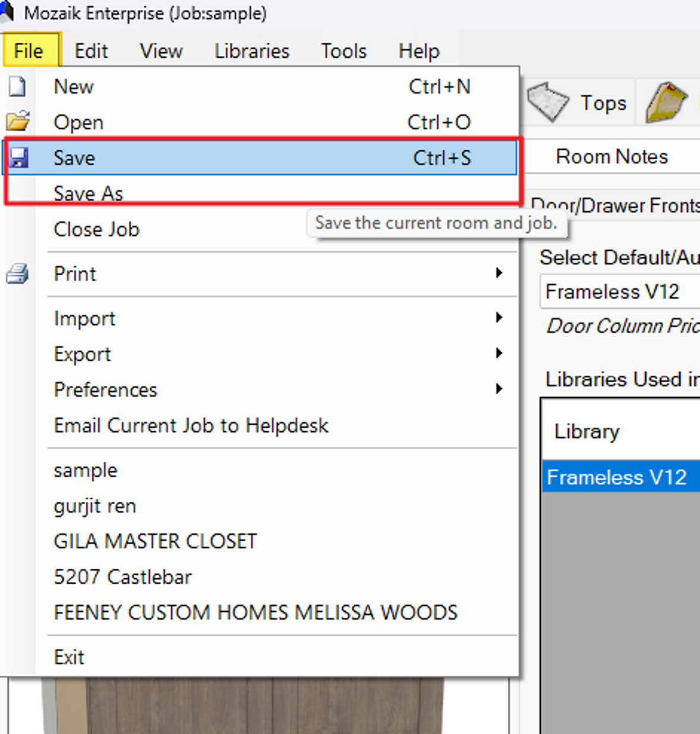Image resolution: width=700 pixels, height=734 pixels.
Task: Click the New document icon
Action: point(17,87)
